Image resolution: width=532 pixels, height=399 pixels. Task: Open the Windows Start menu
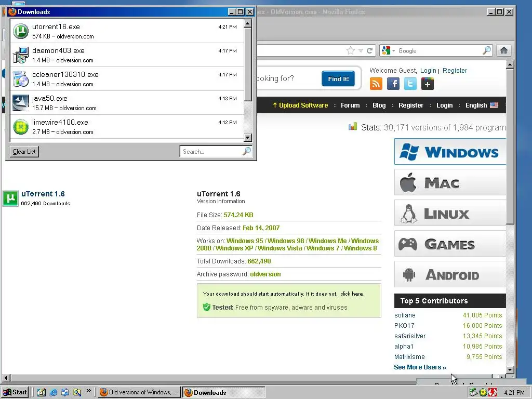click(15, 392)
